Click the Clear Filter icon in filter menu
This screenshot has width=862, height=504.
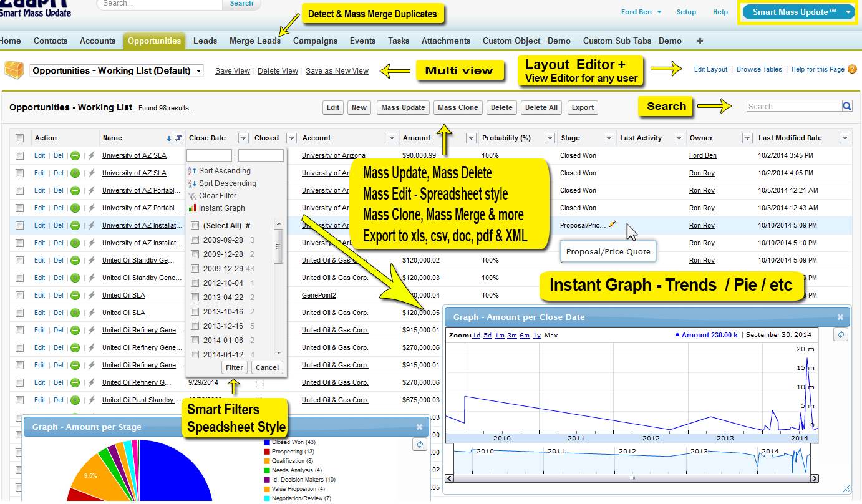click(193, 195)
